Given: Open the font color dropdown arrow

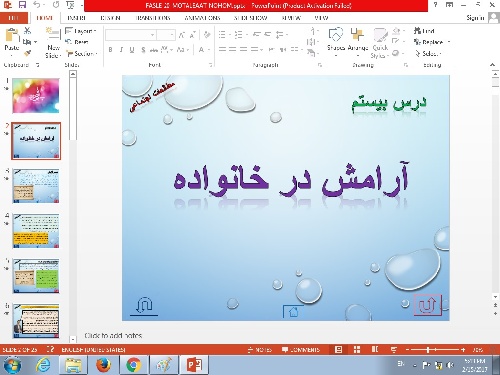Looking at the screenshot, I should coord(209,50).
